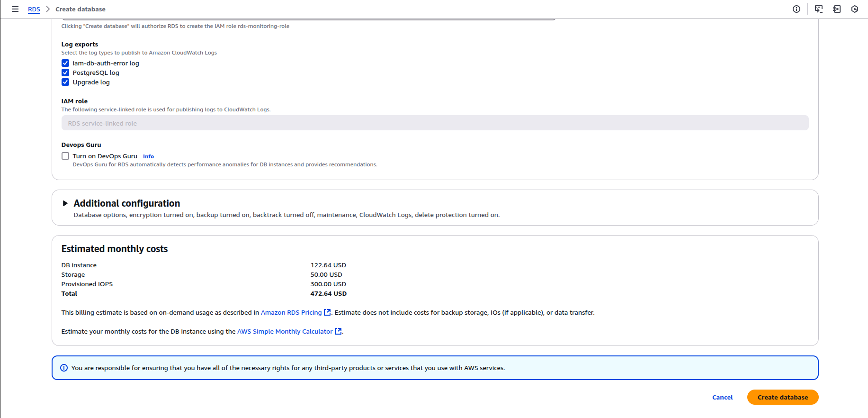Open the Amazon RDS Pricing link
The image size is (868, 418).
click(291, 312)
